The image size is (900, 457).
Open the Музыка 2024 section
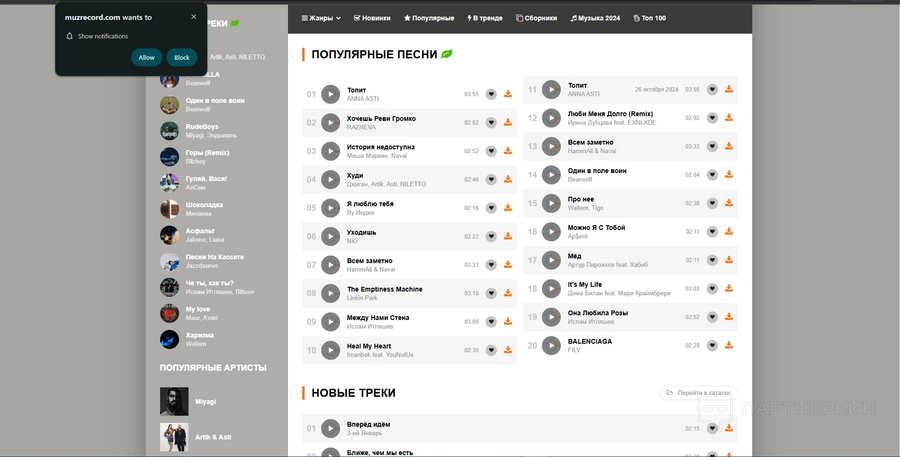pos(595,18)
